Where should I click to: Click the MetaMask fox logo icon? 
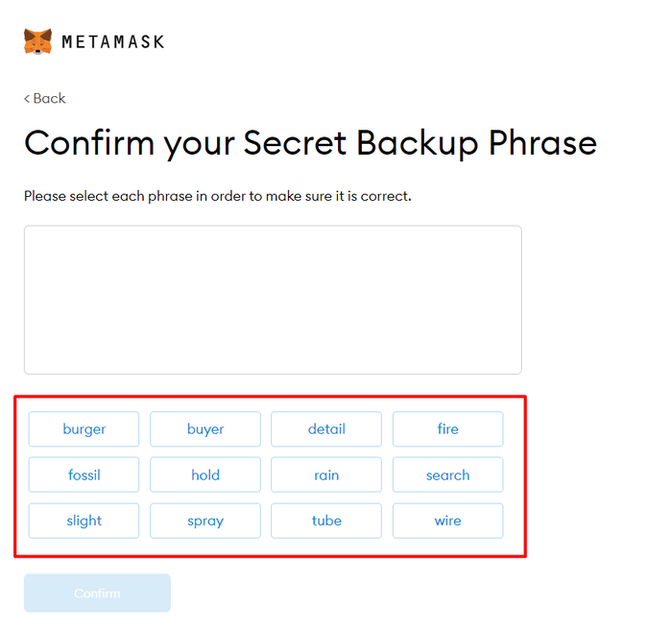38,41
